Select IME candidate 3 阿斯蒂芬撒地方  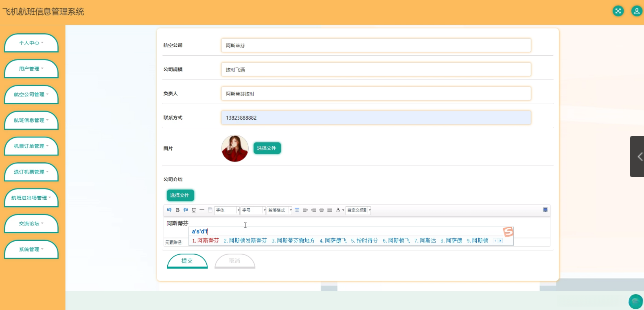[x=293, y=241]
